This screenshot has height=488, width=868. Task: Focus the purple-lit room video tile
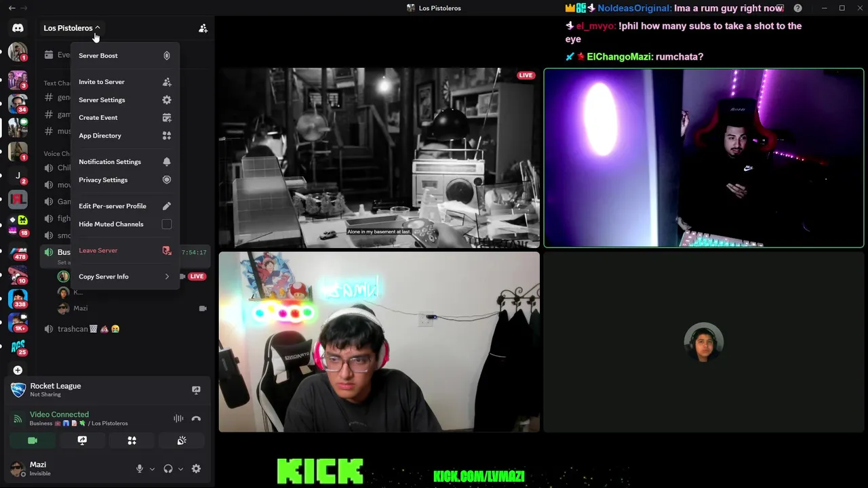click(704, 158)
